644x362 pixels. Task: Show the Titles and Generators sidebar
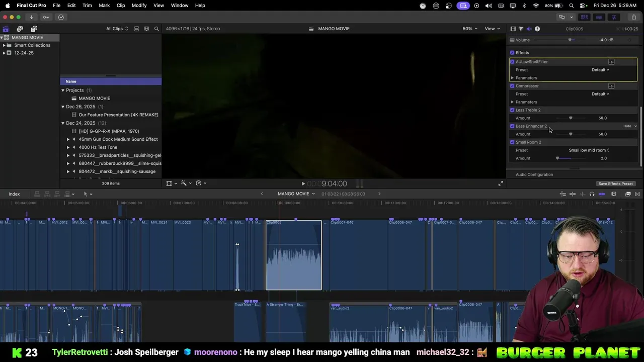[34, 29]
